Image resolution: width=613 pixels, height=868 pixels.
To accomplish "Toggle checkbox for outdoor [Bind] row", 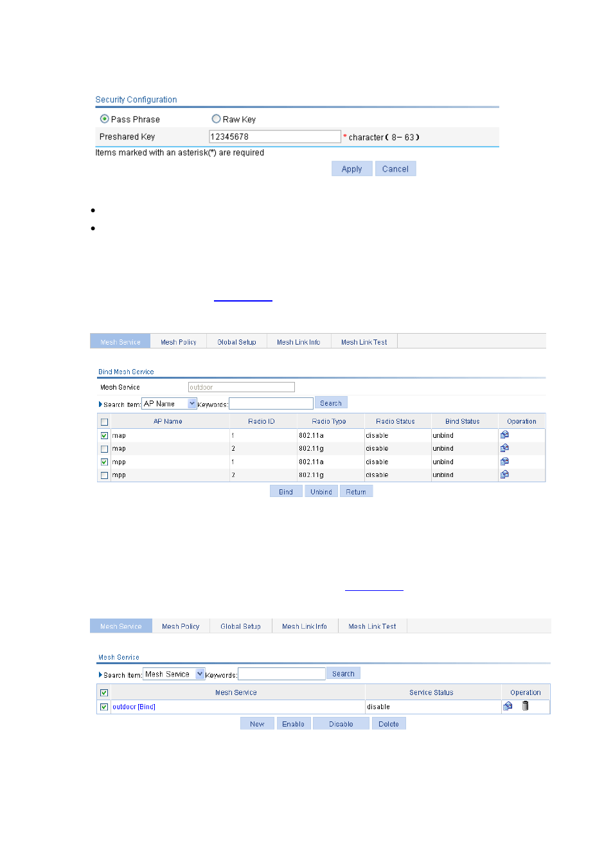I will [x=104, y=707].
